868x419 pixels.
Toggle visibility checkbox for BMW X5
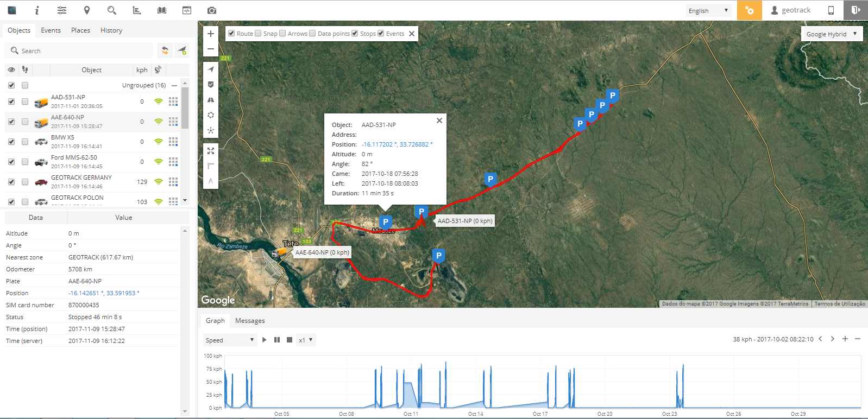pyautogui.click(x=11, y=142)
